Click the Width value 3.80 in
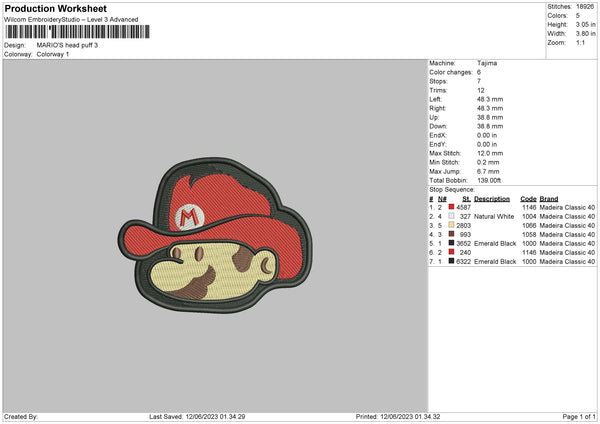600x424 pixels. (585, 34)
